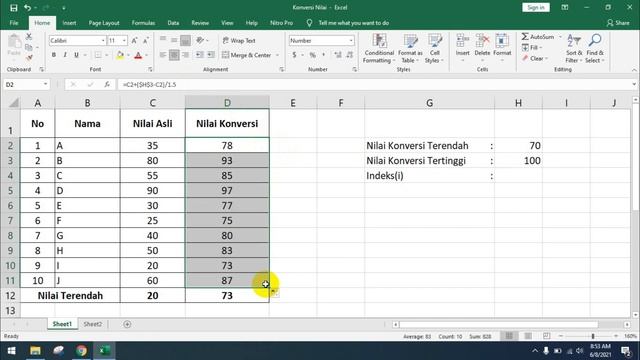Open the font size dropdown
The image size is (640, 360).
tap(124, 40)
